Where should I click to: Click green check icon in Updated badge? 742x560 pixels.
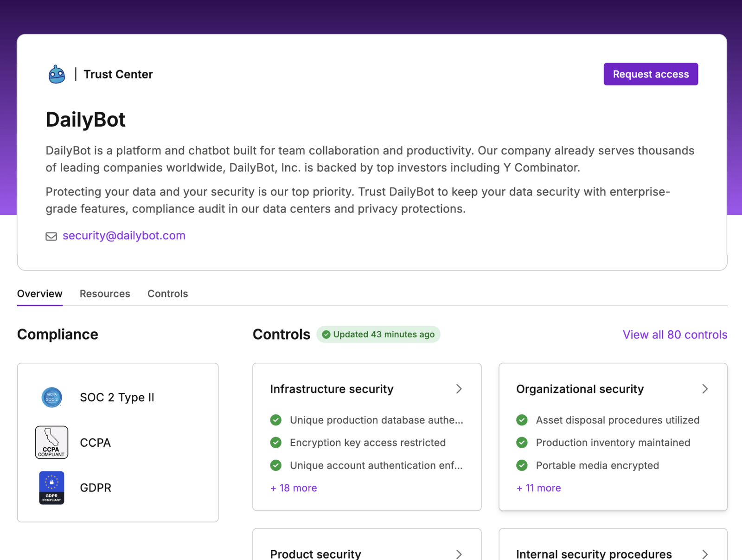coord(326,335)
